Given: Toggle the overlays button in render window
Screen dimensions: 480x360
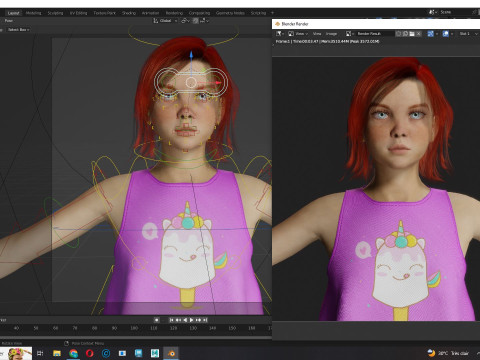Looking at the screenshot, I should point(447,34).
